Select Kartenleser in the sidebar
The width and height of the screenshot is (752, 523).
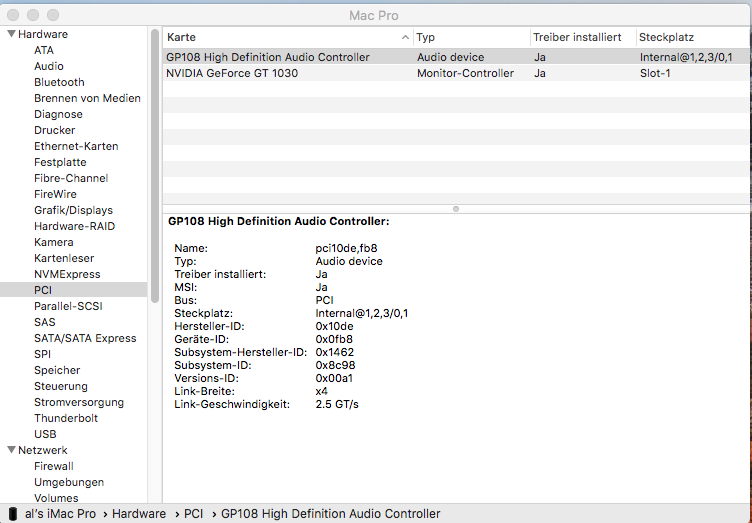(x=64, y=258)
